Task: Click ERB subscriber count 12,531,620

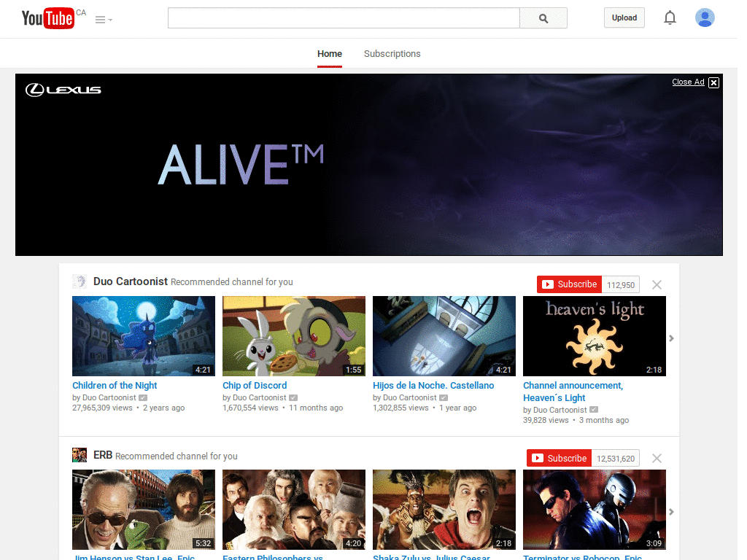Action: (616, 459)
